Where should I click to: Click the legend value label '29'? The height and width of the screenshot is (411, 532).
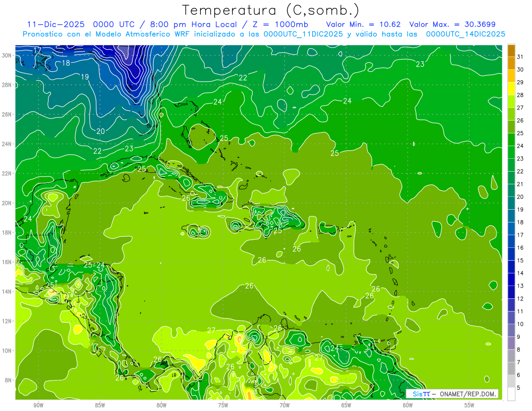(x=520, y=82)
